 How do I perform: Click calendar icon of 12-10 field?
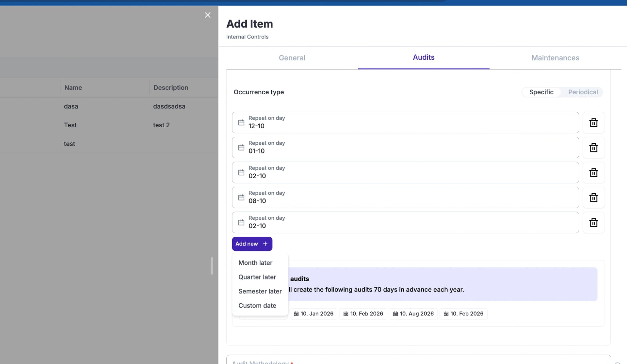pyautogui.click(x=241, y=122)
